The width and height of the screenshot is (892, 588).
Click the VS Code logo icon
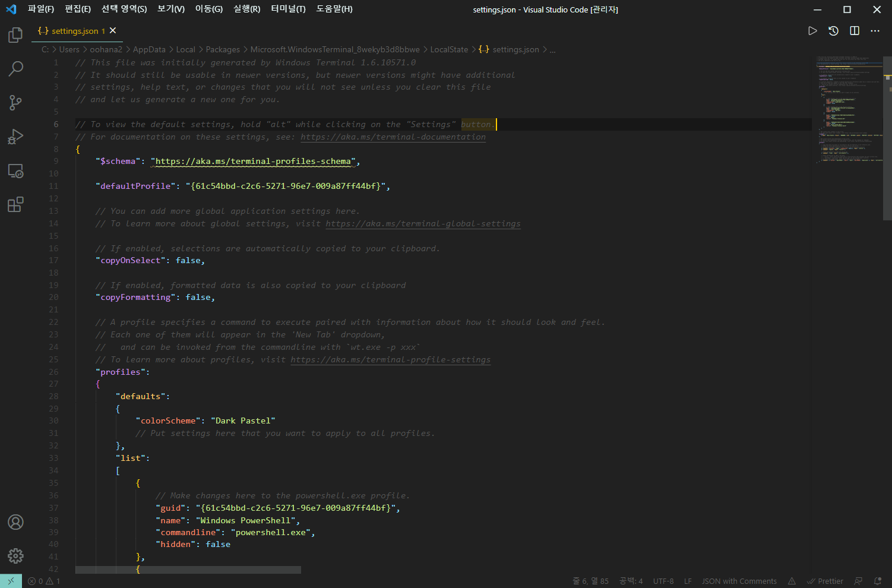[11, 10]
